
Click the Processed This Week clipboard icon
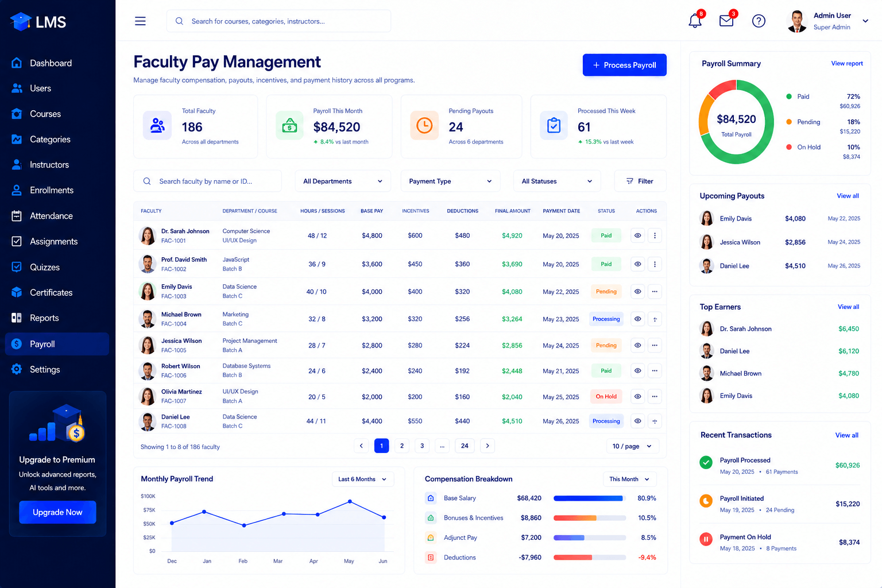click(x=554, y=125)
